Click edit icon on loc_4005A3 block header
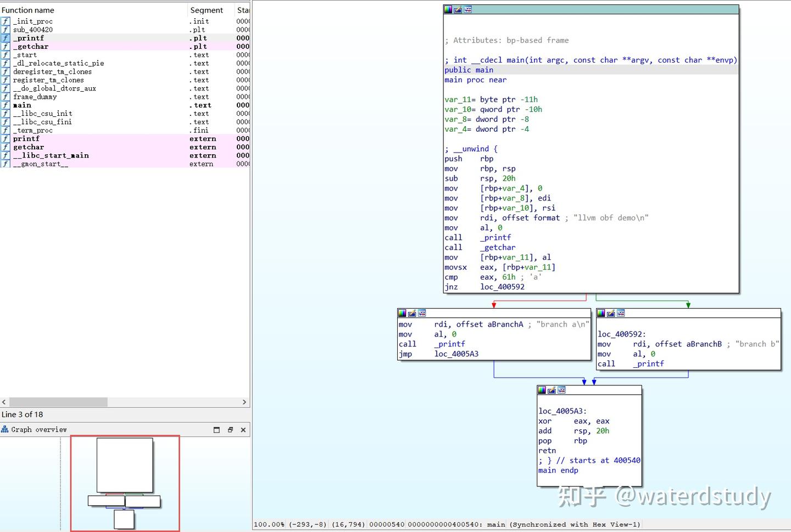Image resolution: width=791 pixels, height=532 pixels. (x=552, y=390)
